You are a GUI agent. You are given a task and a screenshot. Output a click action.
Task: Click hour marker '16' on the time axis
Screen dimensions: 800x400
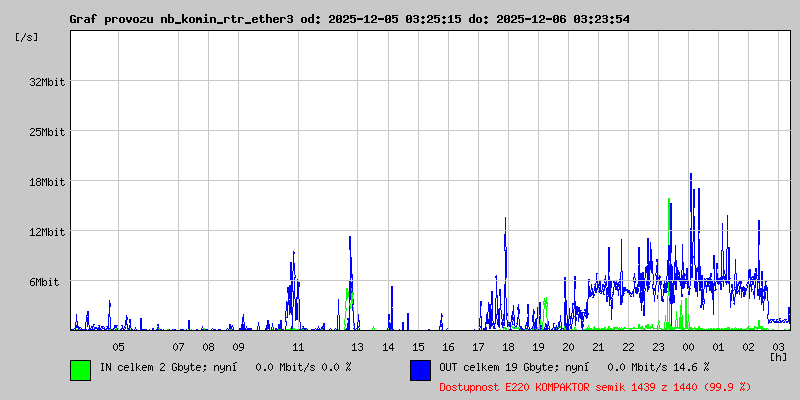(x=448, y=346)
